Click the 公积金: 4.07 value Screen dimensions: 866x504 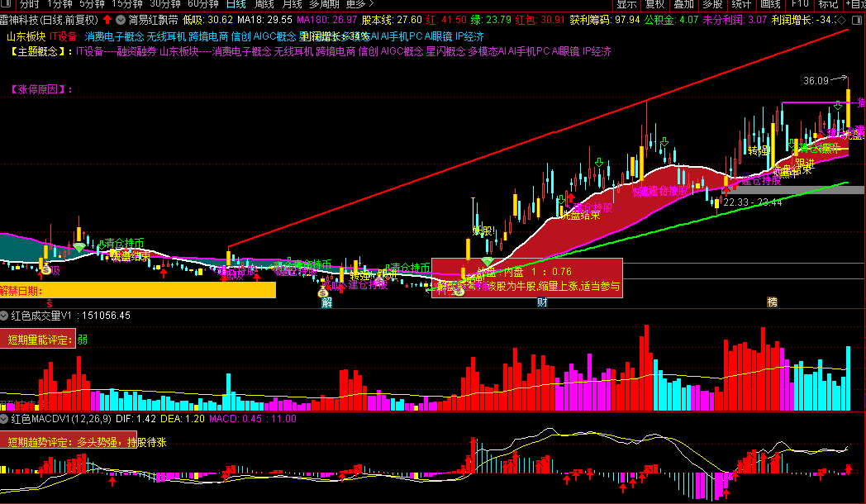671,20
